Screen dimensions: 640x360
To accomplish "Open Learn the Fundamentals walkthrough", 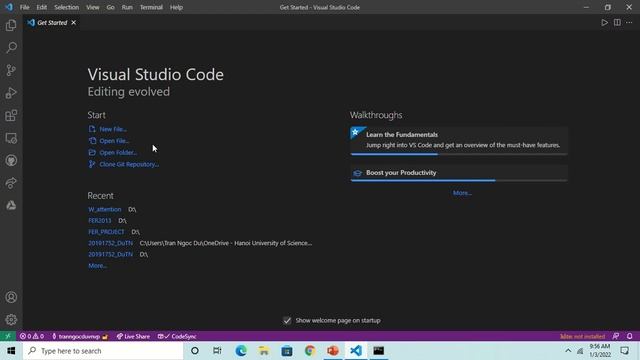I will 459,141.
